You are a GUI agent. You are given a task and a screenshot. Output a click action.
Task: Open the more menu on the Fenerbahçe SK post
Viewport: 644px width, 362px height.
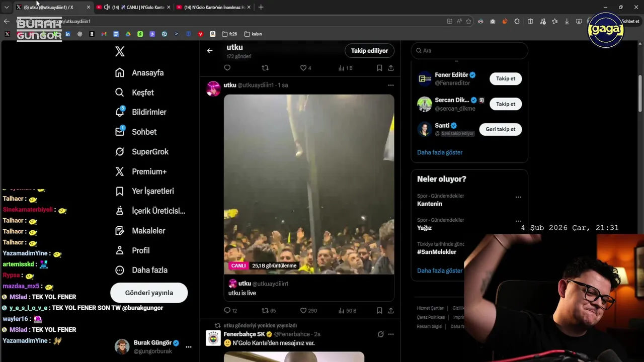[391, 334]
